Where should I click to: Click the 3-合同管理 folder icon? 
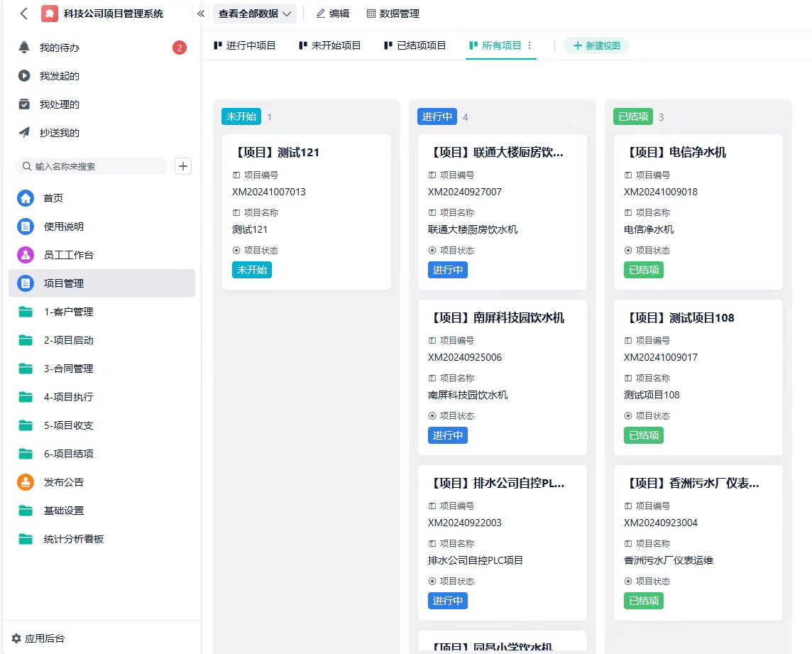tap(26, 369)
